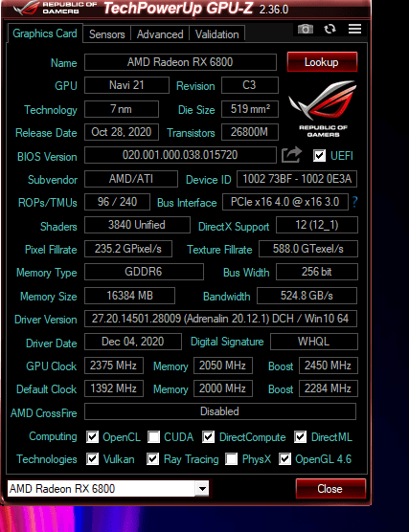This screenshot has width=409, height=532.
Task: Click the Memory Type field GDDR6
Action: click(x=144, y=272)
